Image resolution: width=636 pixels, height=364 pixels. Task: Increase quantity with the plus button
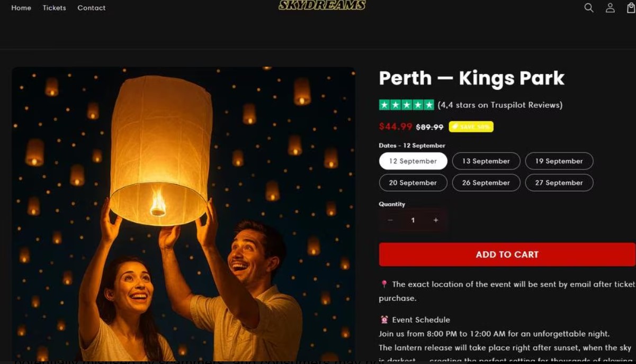(x=436, y=220)
